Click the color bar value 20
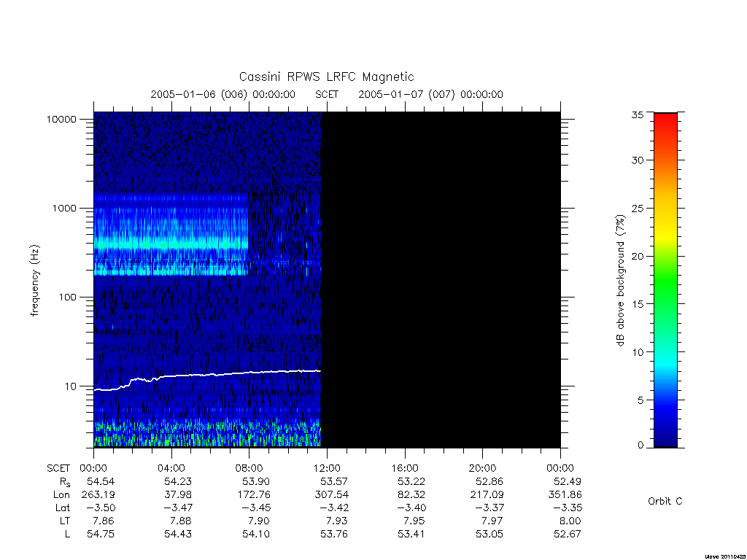747x560 pixels. point(638,256)
